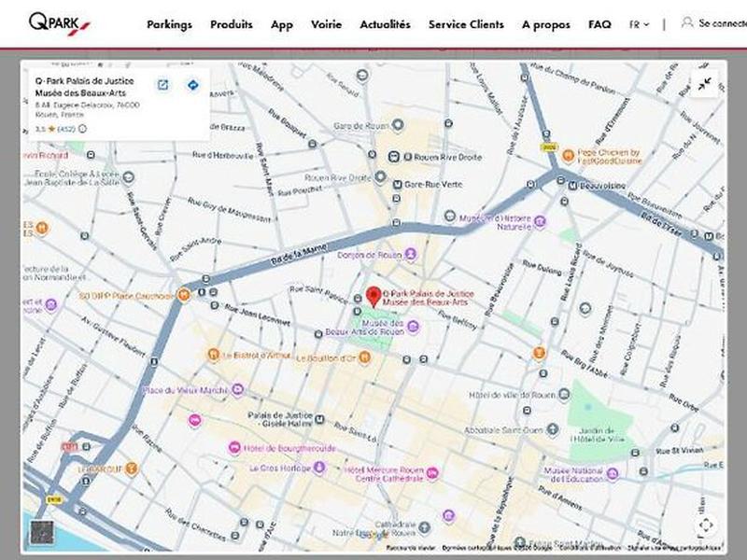The height and width of the screenshot is (560, 747).
Task: Click Rouen Rive Droite train station icon
Action: point(393,156)
